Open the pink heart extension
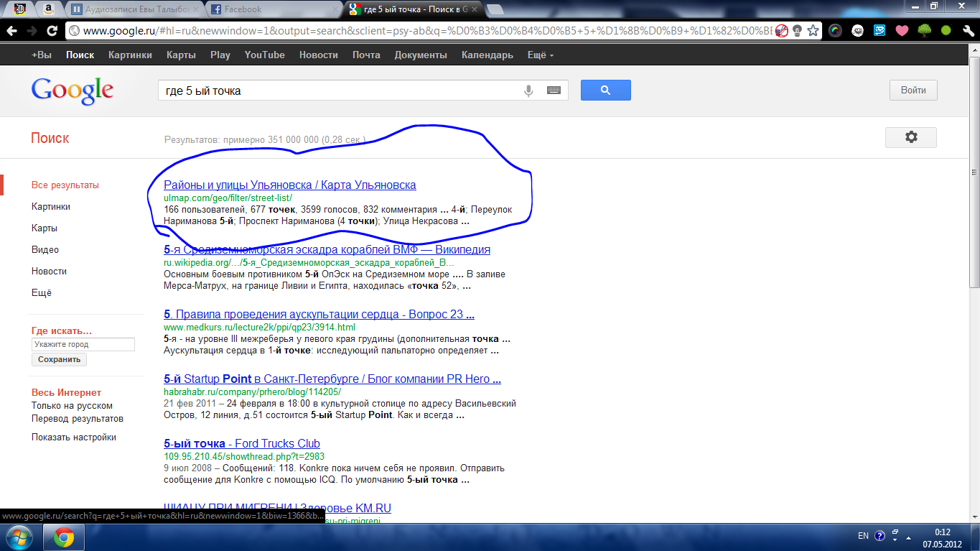 click(x=902, y=31)
